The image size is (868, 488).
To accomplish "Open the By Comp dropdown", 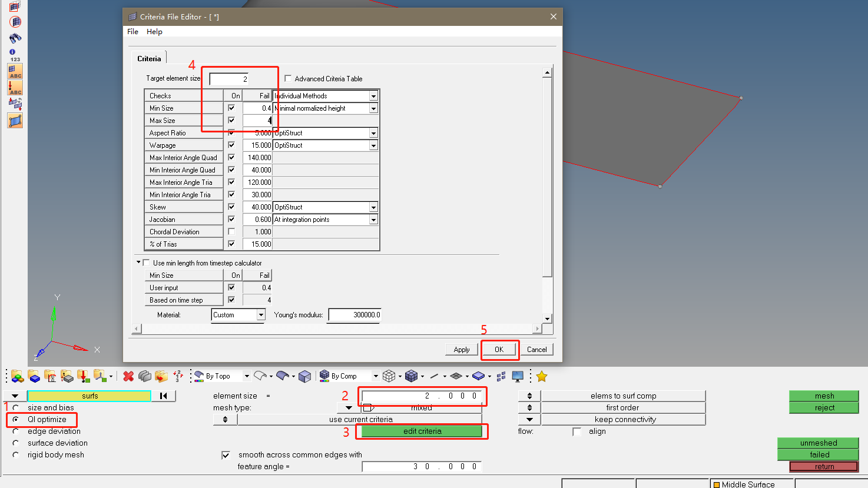I will (x=376, y=376).
